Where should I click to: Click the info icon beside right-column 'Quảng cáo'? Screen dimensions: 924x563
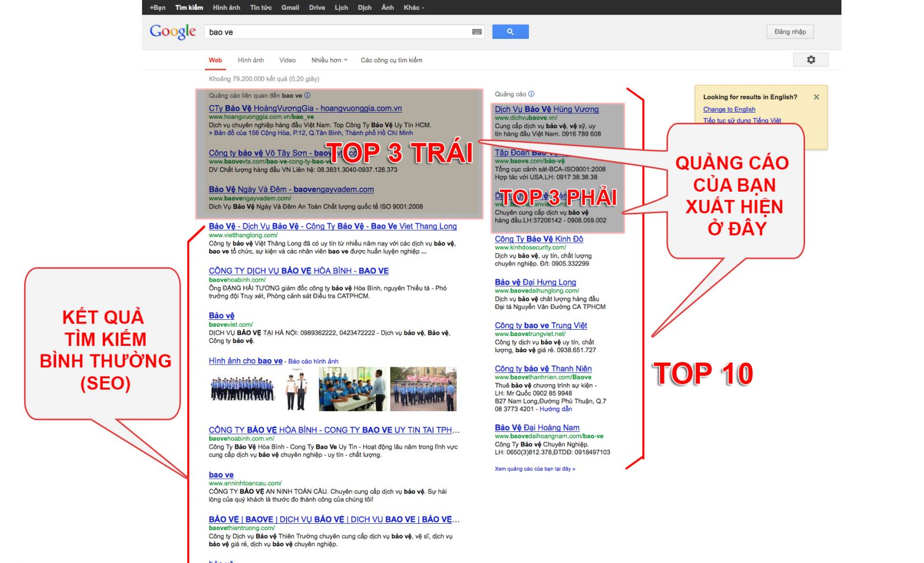point(531,94)
